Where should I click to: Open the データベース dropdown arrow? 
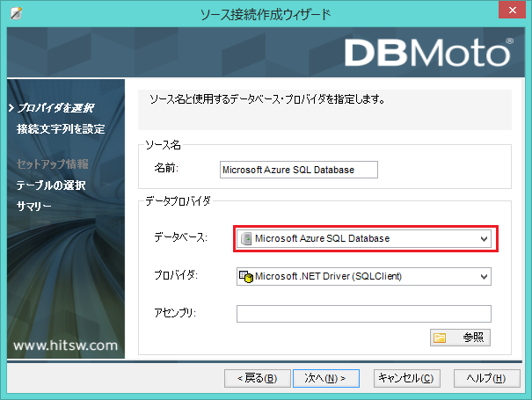485,239
